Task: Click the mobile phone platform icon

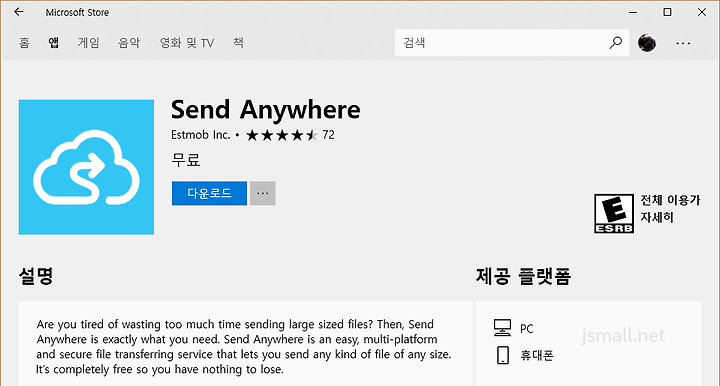Action: tap(503, 355)
